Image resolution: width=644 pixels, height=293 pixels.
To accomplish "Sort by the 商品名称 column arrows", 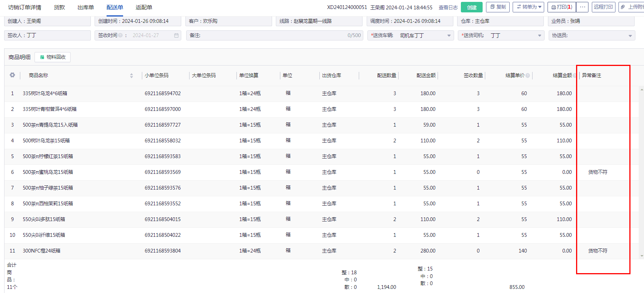I will [131, 76].
